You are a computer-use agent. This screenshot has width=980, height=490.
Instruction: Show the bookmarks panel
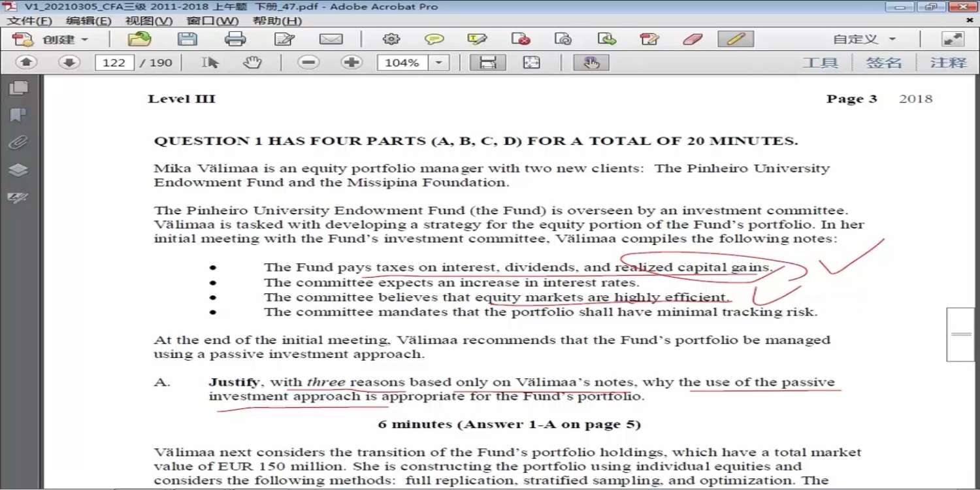[18, 116]
